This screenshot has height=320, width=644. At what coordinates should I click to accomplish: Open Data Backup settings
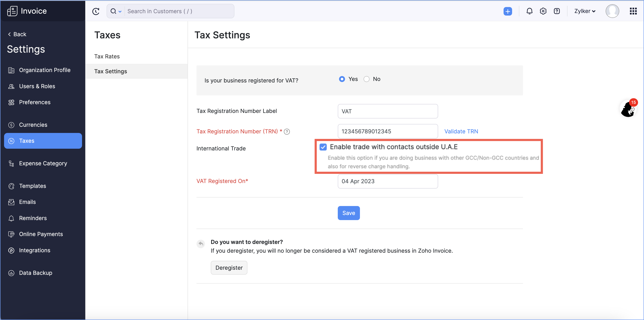(43, 273)
